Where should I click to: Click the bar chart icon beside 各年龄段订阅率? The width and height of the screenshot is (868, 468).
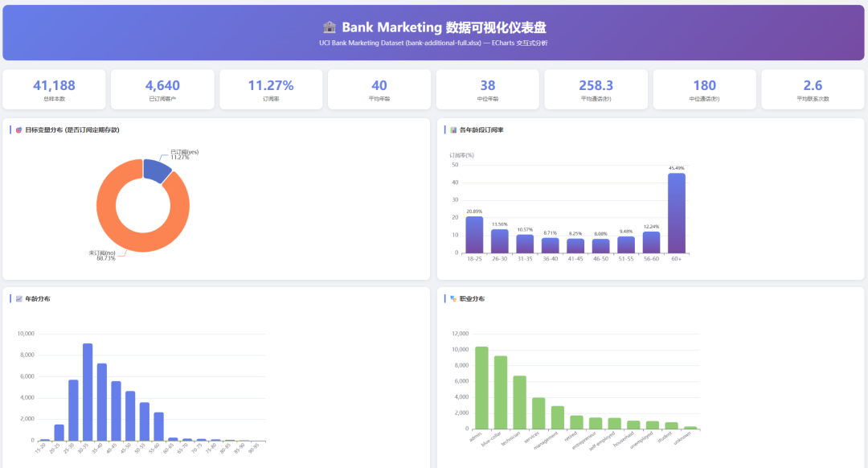[x=453, y=130]
